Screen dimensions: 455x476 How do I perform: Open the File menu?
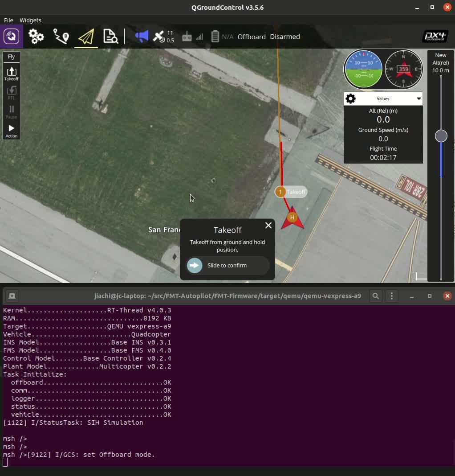tap(8, 20)
